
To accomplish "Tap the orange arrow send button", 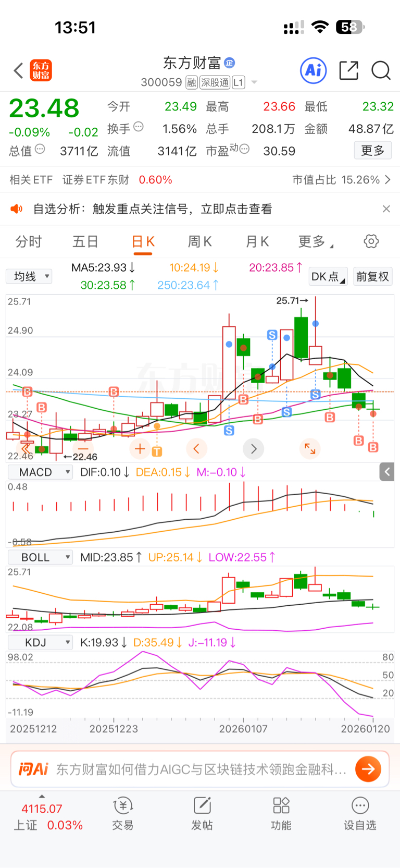I will click(368, 769).
